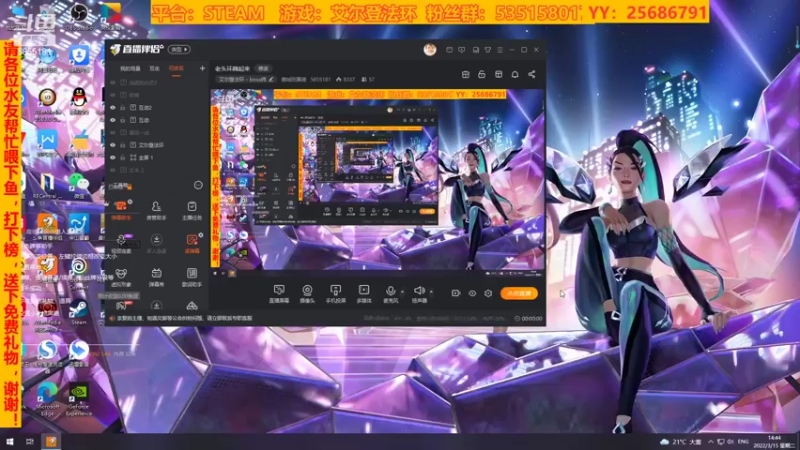Open the weather widget on the taskbar

[x=681, y=442]
